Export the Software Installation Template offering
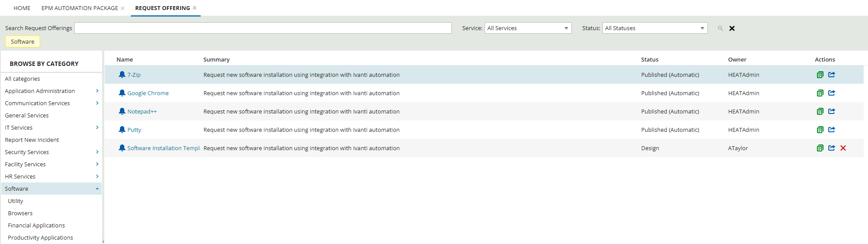Screen dimensions: 868x244 (x=832, y=148)
